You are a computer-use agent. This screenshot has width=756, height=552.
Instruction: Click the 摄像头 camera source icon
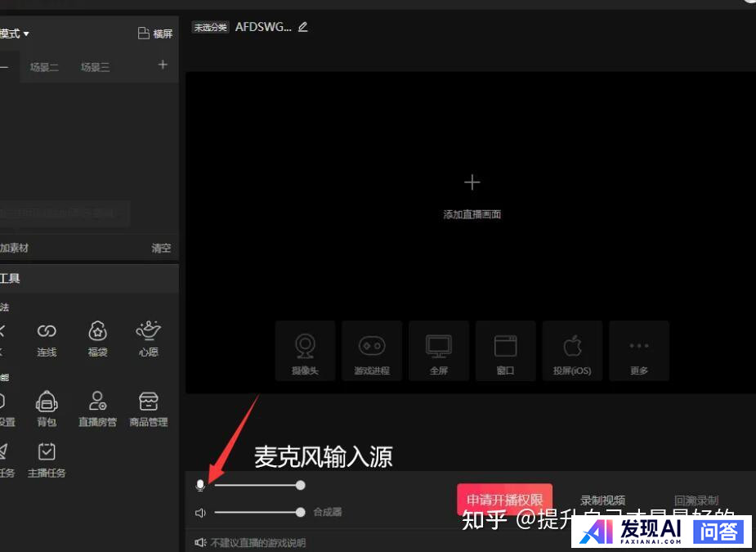(x=305, y=350)
